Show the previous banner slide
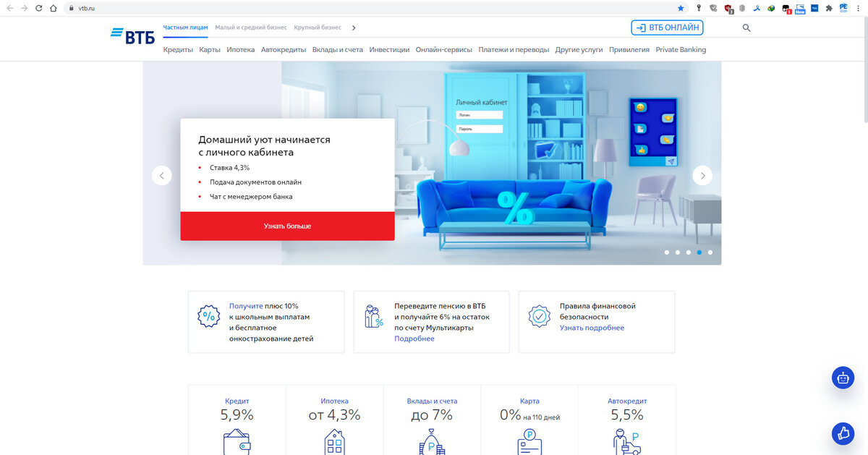 click(161, 176)
